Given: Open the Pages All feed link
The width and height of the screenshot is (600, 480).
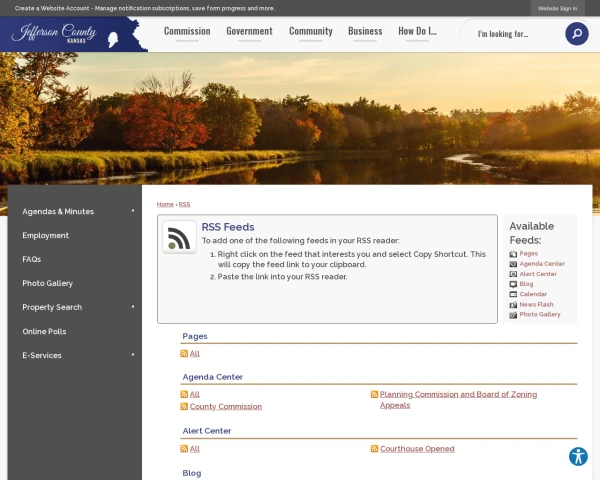Looking at the screenshot, I should click(x=195, y=354).
